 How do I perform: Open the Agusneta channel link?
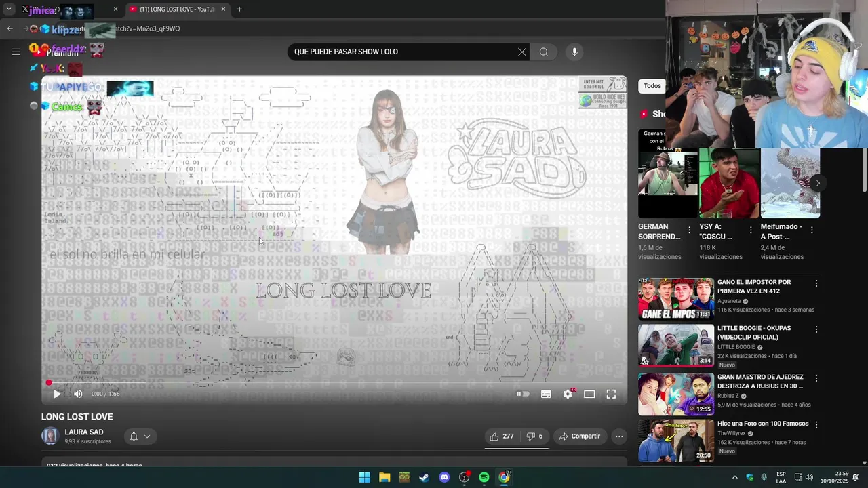[x=730, y=301]
